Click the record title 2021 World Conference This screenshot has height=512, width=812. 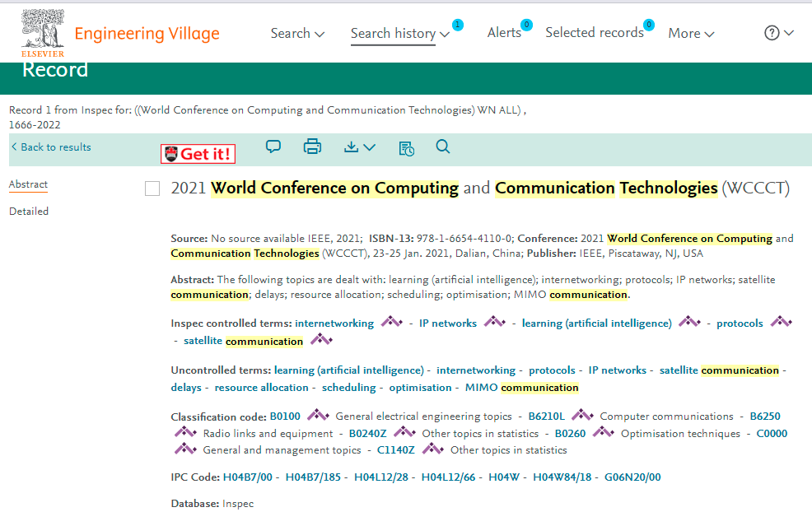tap(480, 188)
